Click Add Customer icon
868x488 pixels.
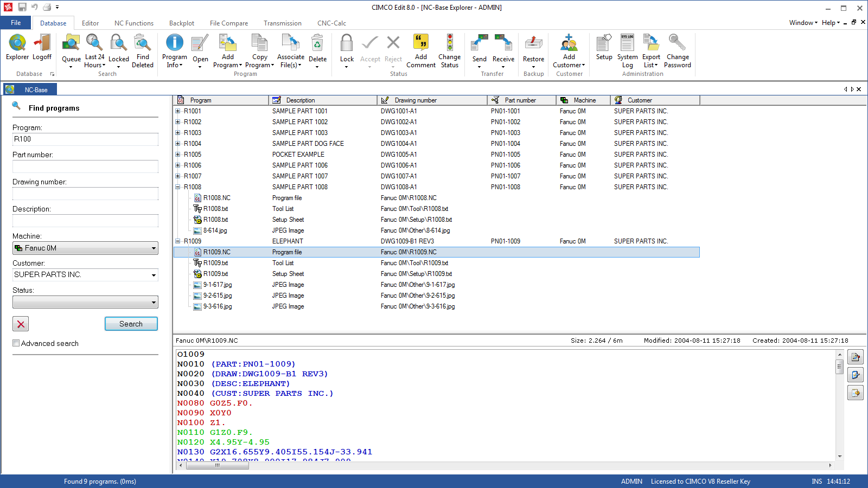tap(569, 51)
